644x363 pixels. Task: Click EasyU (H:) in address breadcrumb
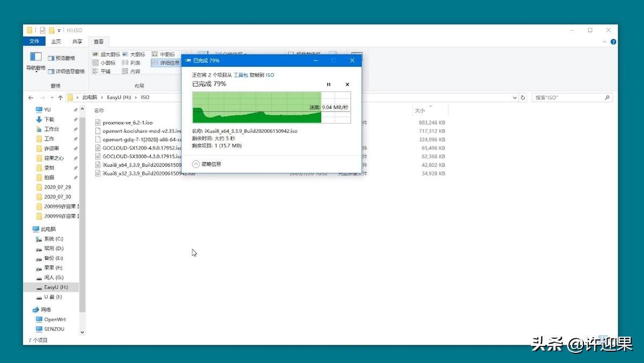point(119,98)
